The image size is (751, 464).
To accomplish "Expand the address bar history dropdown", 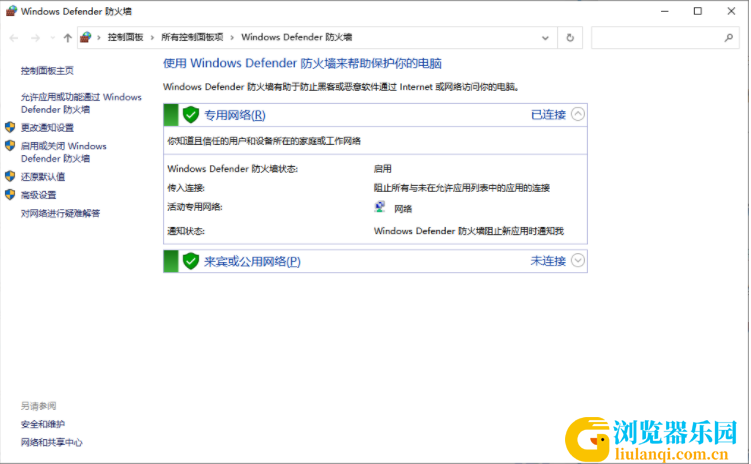I will click(x=545, y=38).
